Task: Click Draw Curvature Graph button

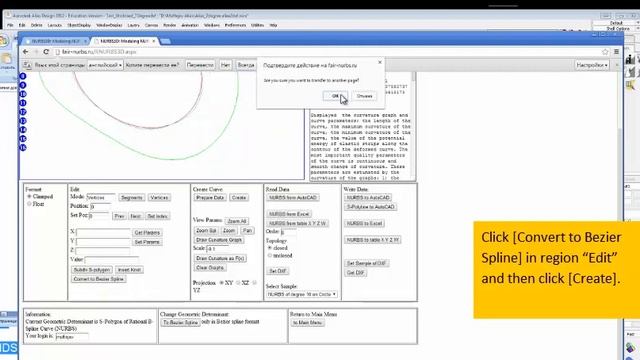Action: [219, 240]
